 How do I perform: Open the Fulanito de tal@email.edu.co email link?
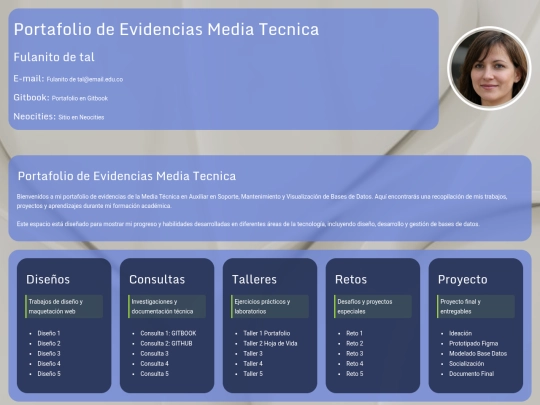click(x=85, y=80)
